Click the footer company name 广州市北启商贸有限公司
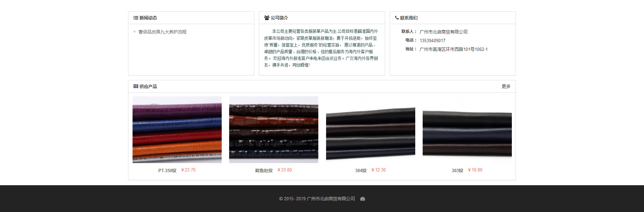 (331, 199)
